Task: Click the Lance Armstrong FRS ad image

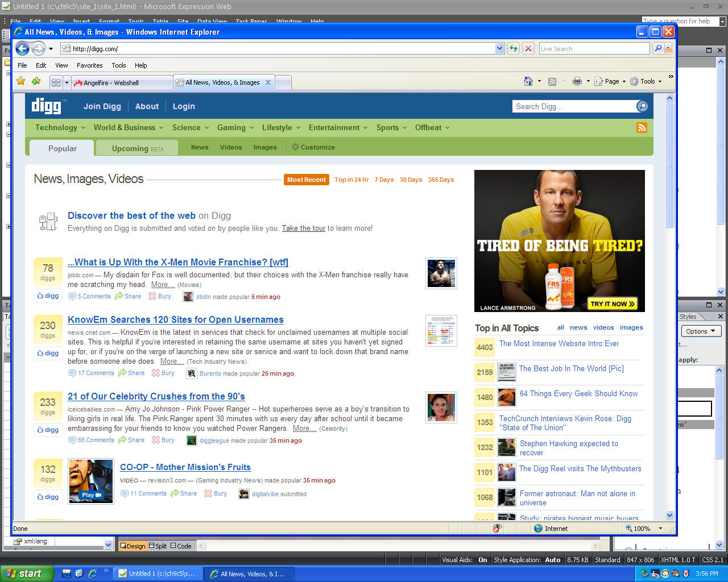Action: click(559, 240)
